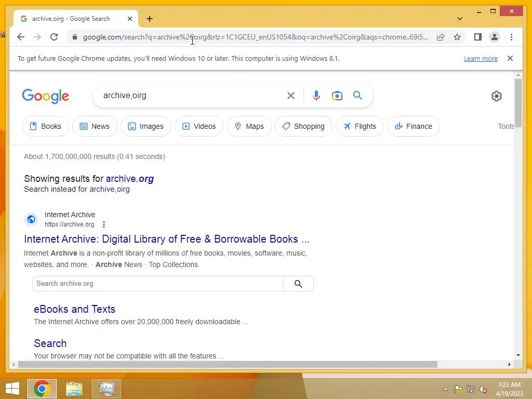View site info via the padlock icon

[75, 37]
